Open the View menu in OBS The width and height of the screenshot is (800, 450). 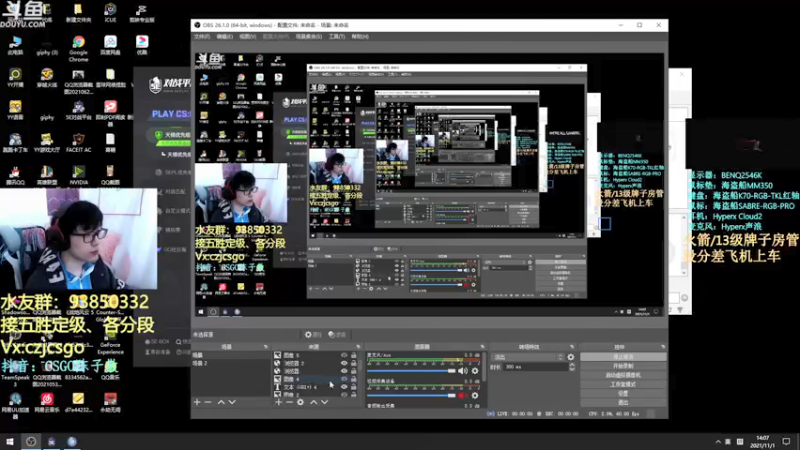(247, 37)
